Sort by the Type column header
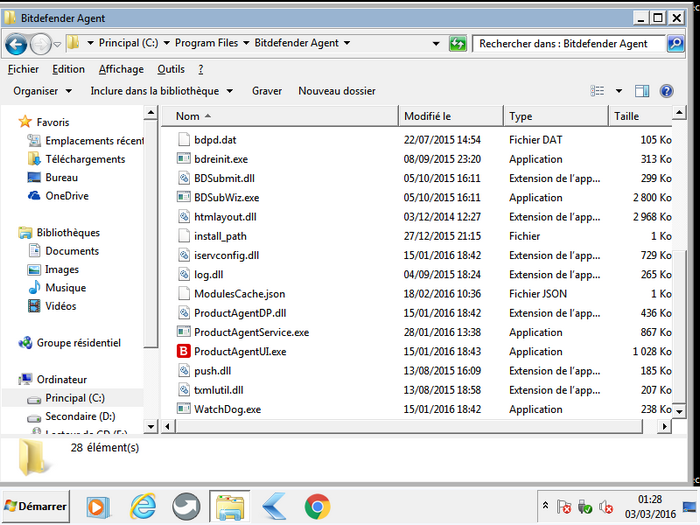 pyautogui.click(x=555, y=116)
